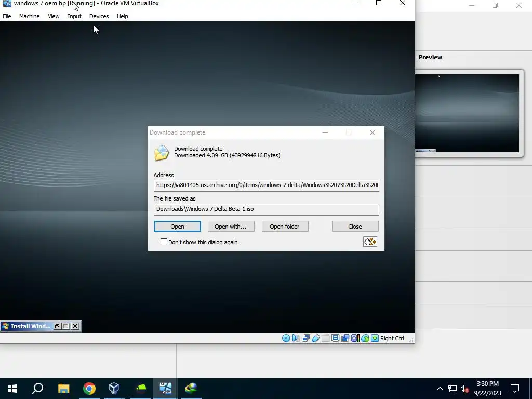The width and height of the screenshot is (532, 399).
Task: Click the Address URL field
Action: tap(267, 185)
